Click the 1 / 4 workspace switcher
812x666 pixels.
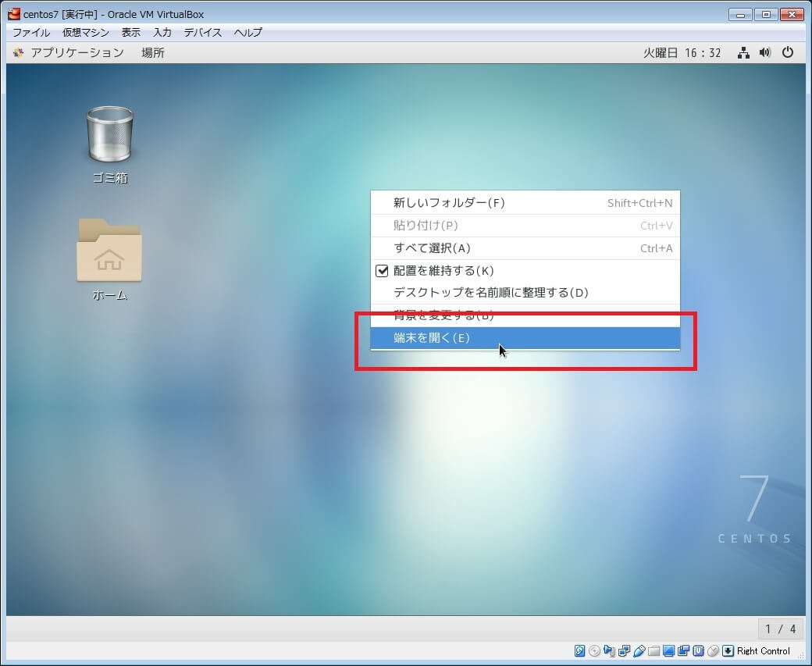(781, 629)
